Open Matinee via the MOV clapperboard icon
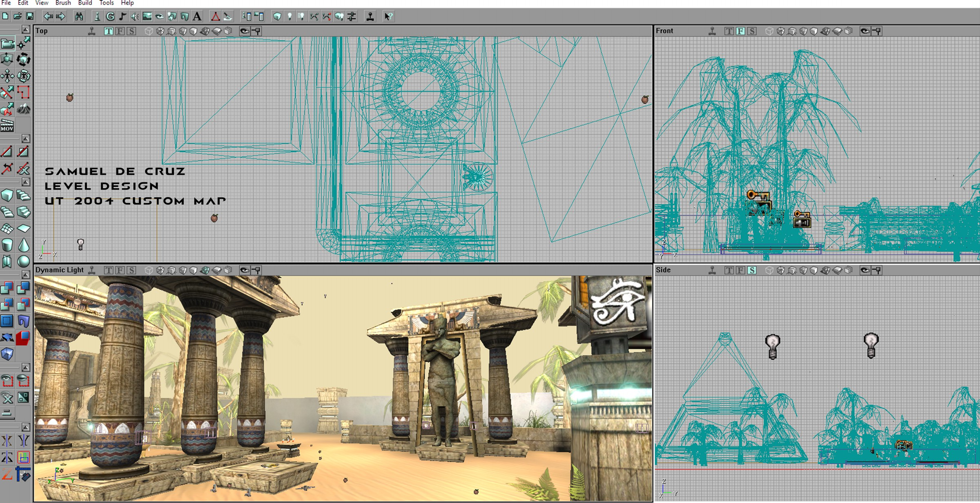The height and width of the screenshot is (503, 980). tap(7, 126)
